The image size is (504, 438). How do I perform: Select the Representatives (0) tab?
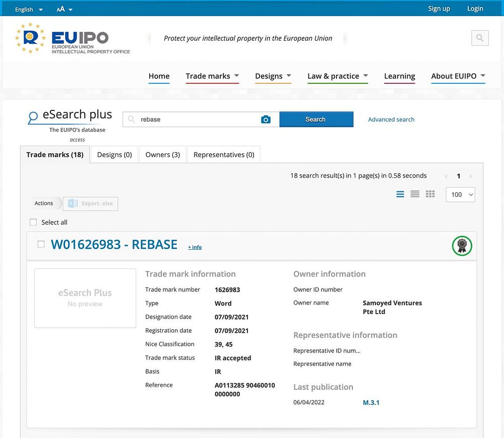pyautogui.click(x=224, y=155)
